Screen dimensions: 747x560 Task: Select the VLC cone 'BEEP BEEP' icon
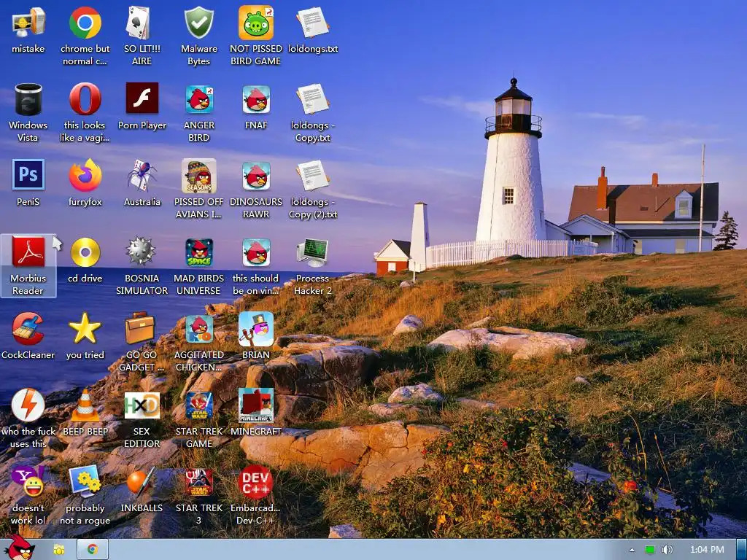pos(85,405)
